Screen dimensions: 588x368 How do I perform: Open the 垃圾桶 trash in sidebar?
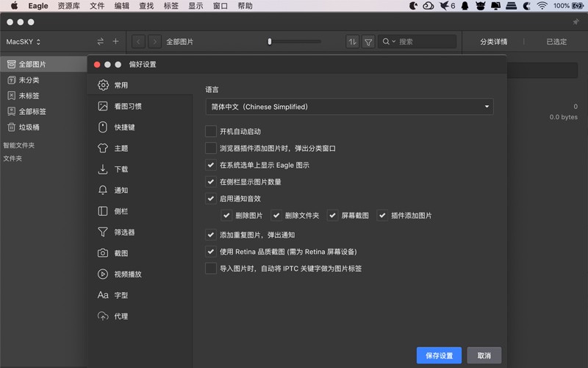43,127
